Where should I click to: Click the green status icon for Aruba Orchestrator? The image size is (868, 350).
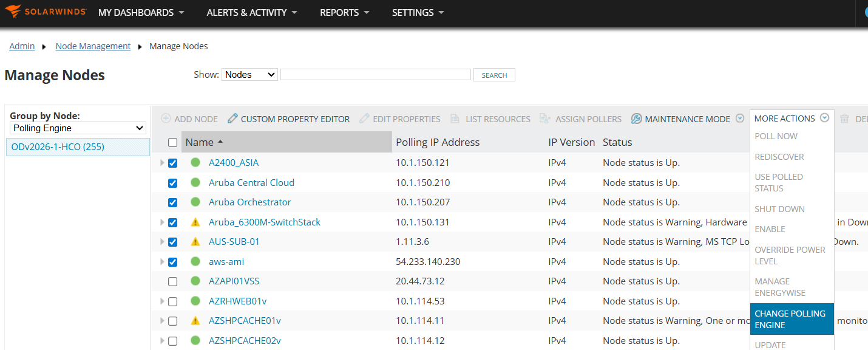coord(195,202)
